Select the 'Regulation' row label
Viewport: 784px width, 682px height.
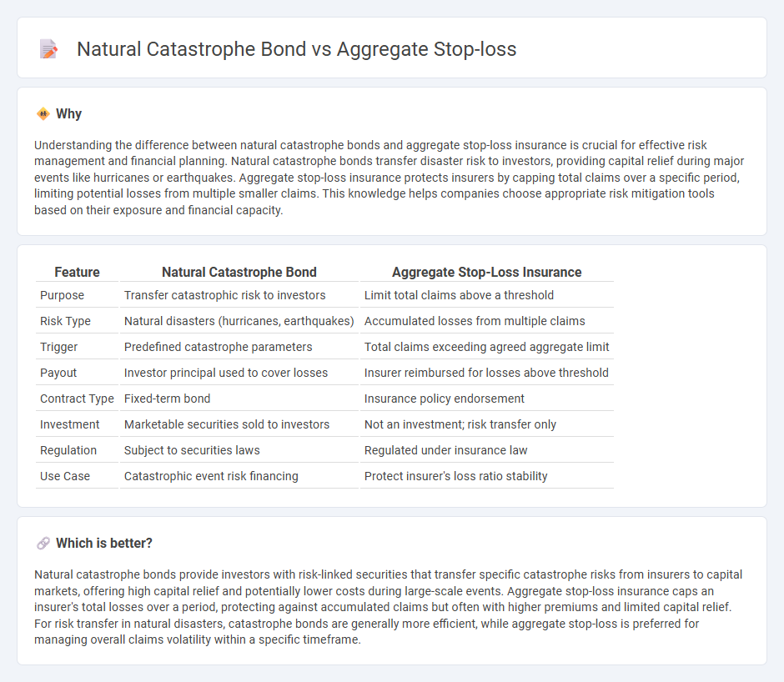point(68,450)
